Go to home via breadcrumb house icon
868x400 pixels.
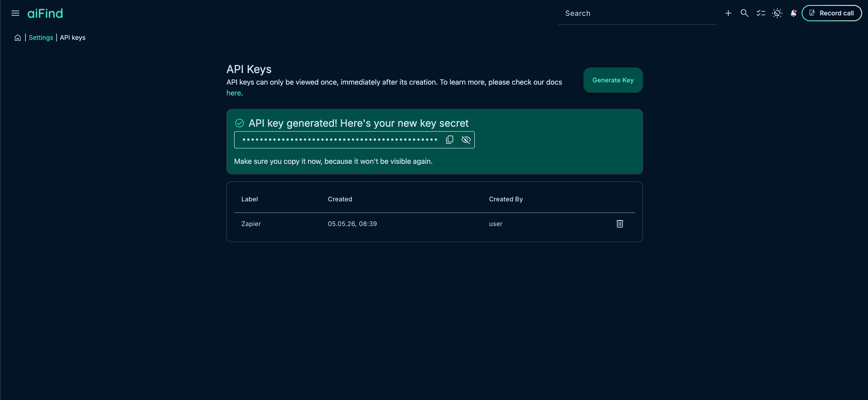coord(17,38)
